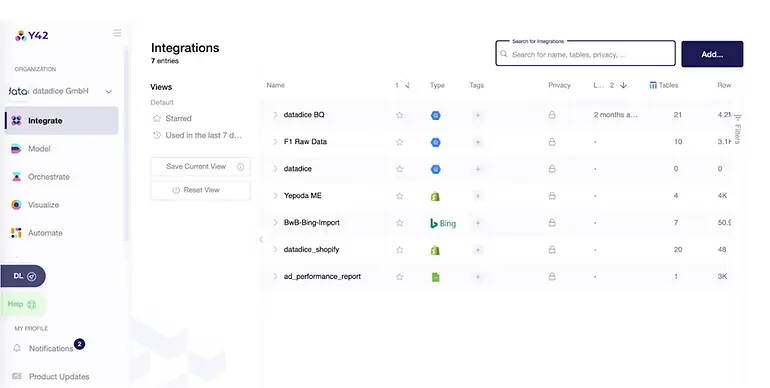Click the search magnifier icon

pos(504,54)
